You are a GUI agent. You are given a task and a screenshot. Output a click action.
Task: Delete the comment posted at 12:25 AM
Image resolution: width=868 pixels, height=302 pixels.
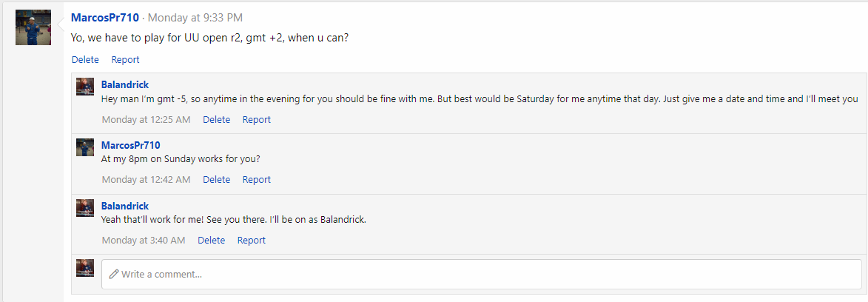tap(216, 119)
